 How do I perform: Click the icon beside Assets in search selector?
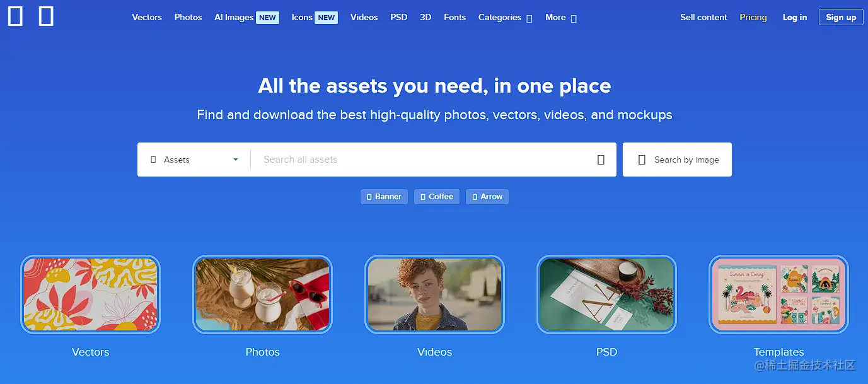(153, 160)
